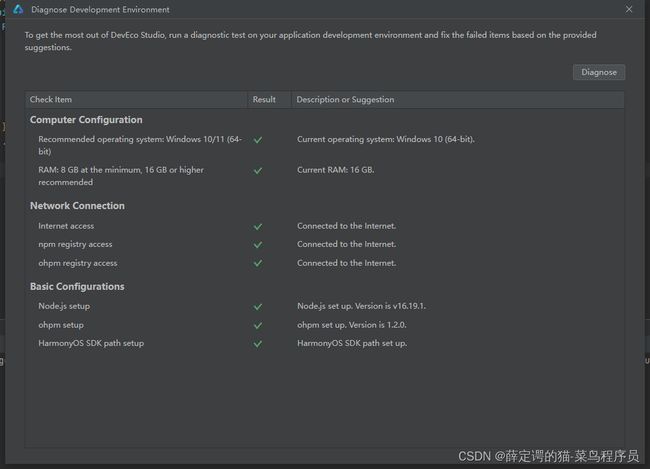Click the DevEco Studio logo icon
Viewport: 650px width, 469px height.
18,9
